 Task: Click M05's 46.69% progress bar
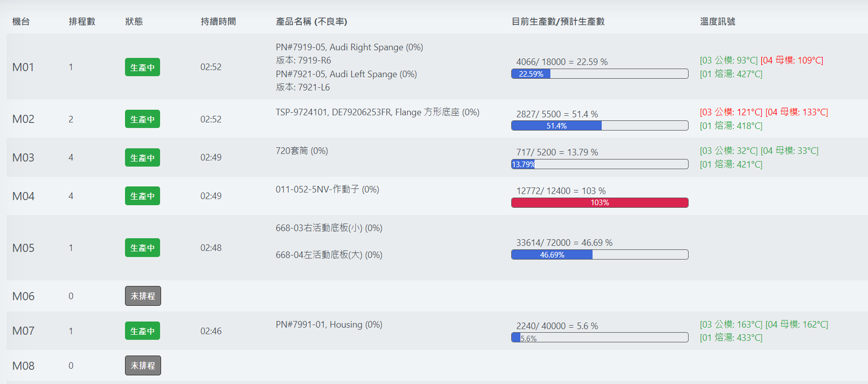pos(600,254)
